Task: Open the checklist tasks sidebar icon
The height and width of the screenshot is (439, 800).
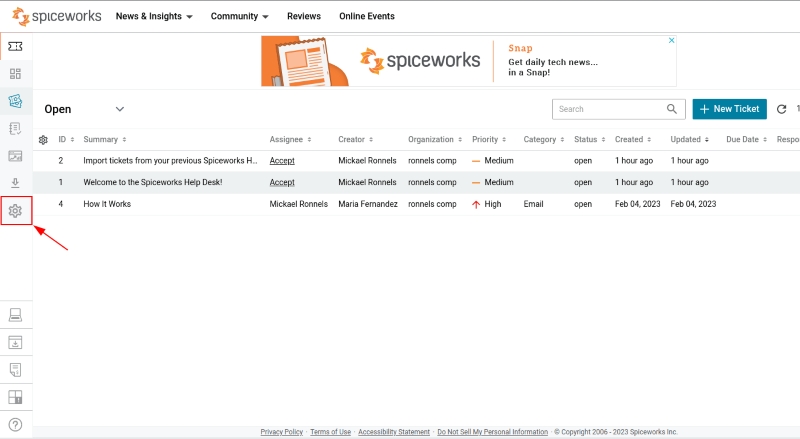Action: coord(15,129)
